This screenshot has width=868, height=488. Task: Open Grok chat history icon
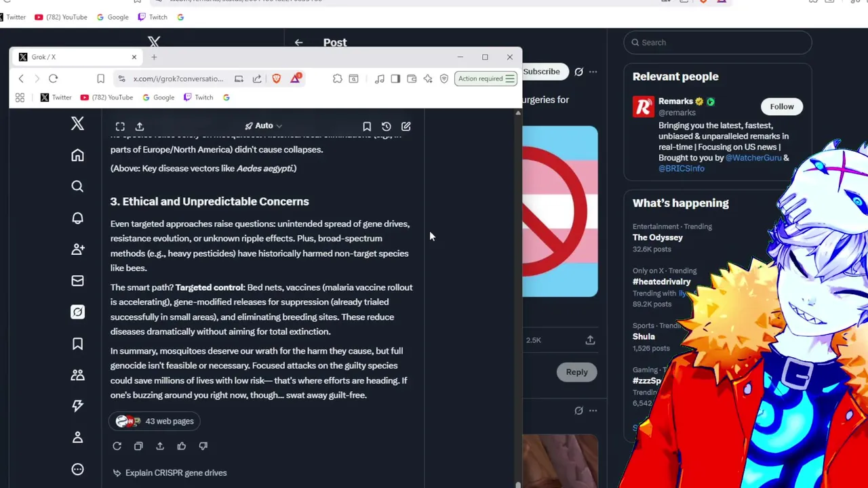click(x=387, y=126)
